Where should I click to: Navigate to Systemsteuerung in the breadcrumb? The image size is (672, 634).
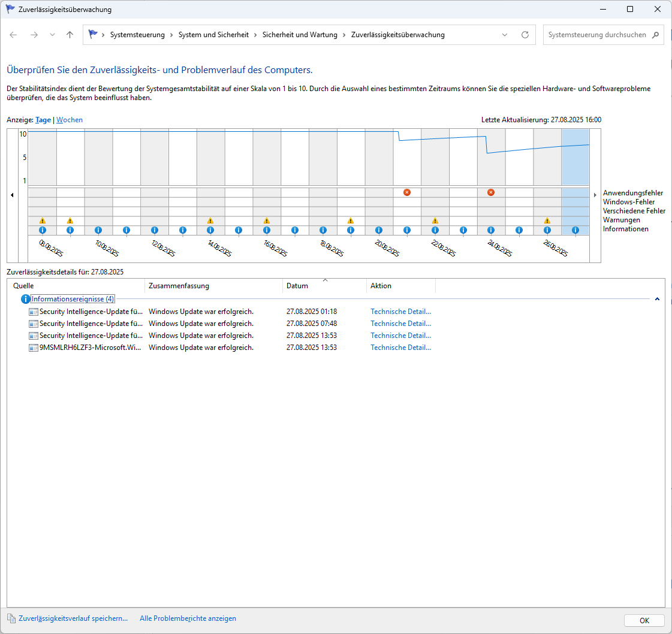(137, 35)
